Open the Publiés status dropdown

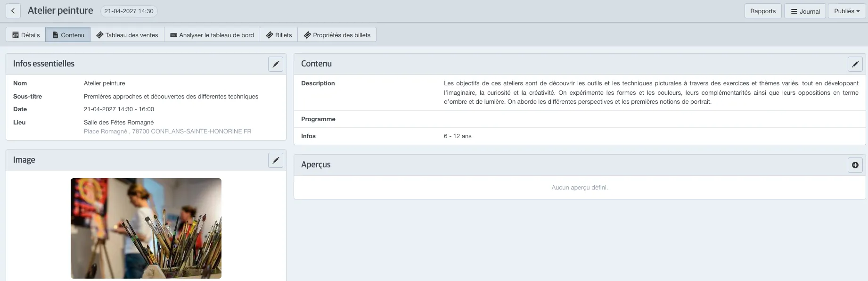click(x=847, y=11)
